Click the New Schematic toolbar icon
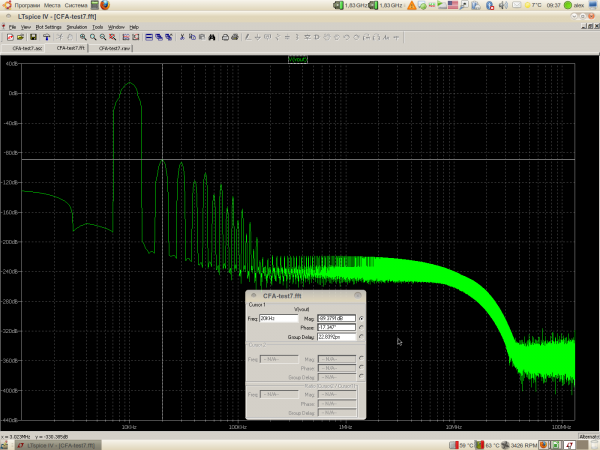 pos(10,37)
